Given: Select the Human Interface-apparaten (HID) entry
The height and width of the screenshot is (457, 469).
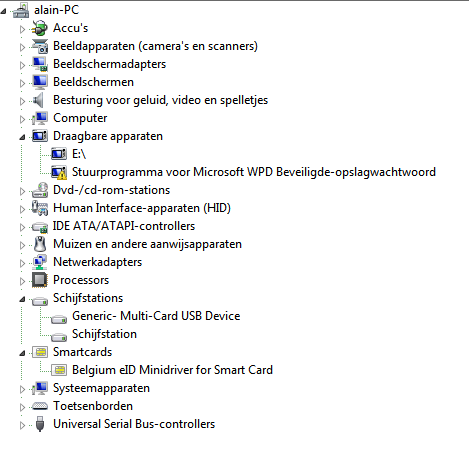Looking at the screenshot, I should [x=142, y=208].
